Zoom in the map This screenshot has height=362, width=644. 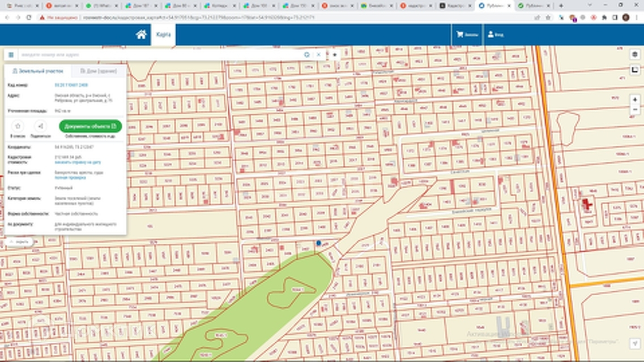click(x=635, y=100)
